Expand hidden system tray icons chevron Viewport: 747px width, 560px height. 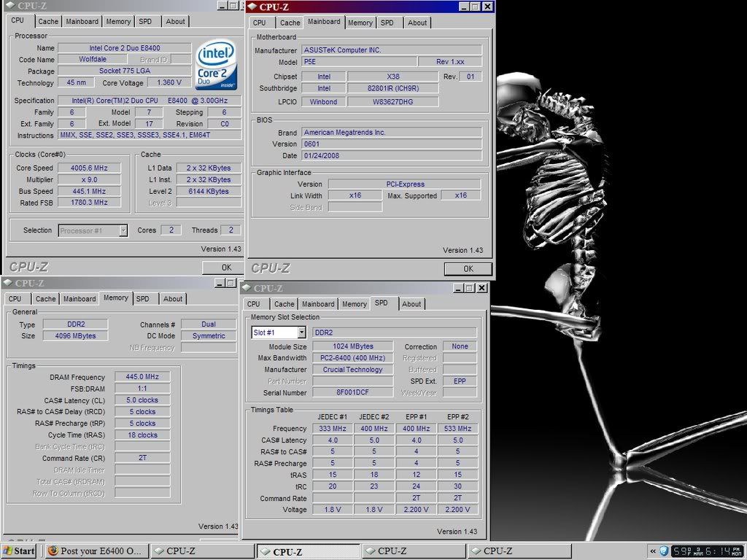coord(651,551)
